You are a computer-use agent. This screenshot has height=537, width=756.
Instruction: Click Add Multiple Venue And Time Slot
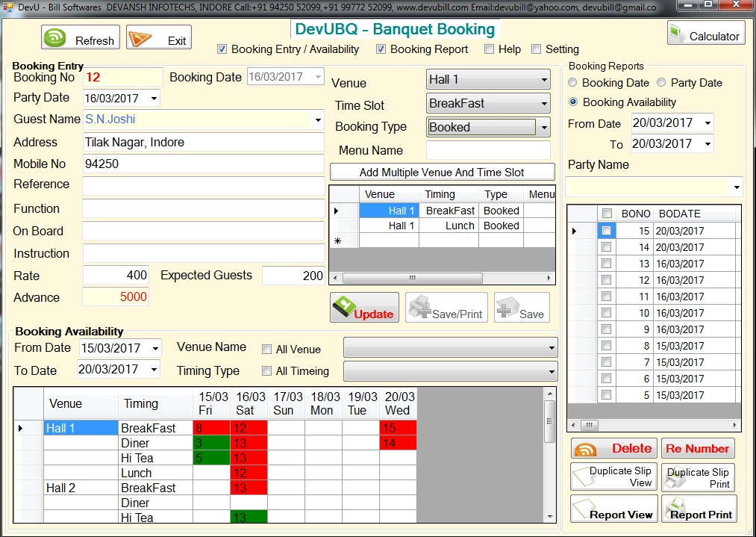pyautogui.click(x=442, y=173)
